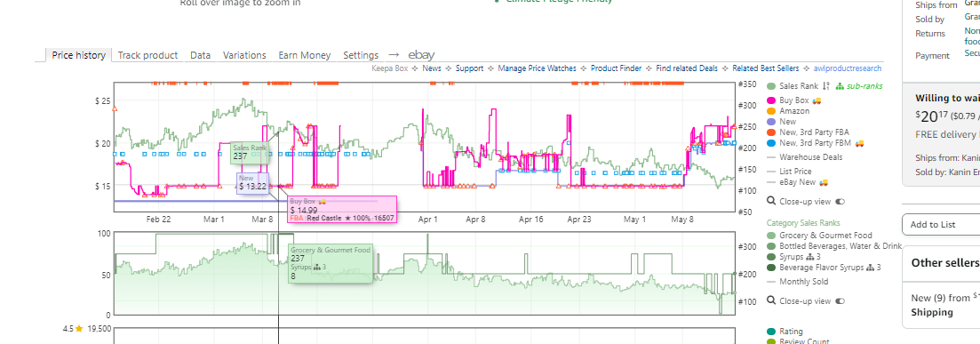This screenshot has height=344, width=980.
Task: Show the List Price series
Action: [795, 172]
